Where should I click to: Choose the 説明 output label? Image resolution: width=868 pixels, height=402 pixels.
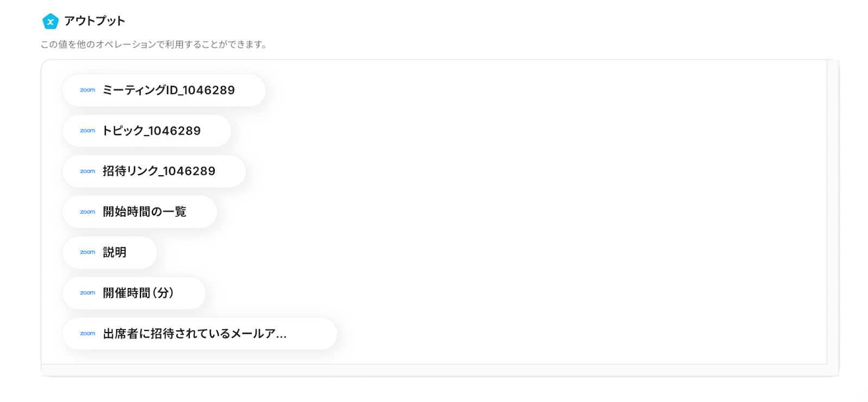click(x=114, y=252)
